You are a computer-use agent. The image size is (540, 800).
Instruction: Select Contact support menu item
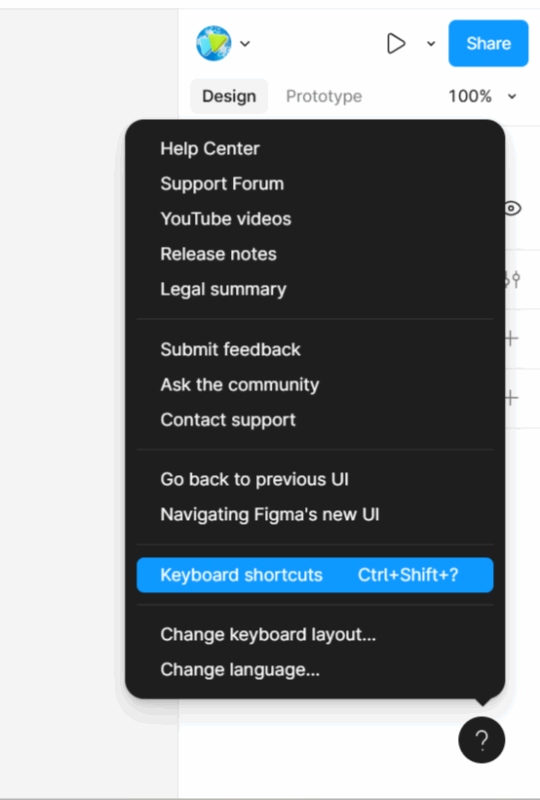pos(315,420)
